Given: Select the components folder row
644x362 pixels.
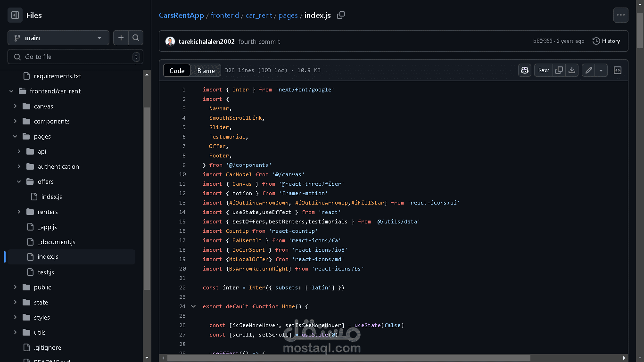Looking at the screenshot, I should pos(72,121).
